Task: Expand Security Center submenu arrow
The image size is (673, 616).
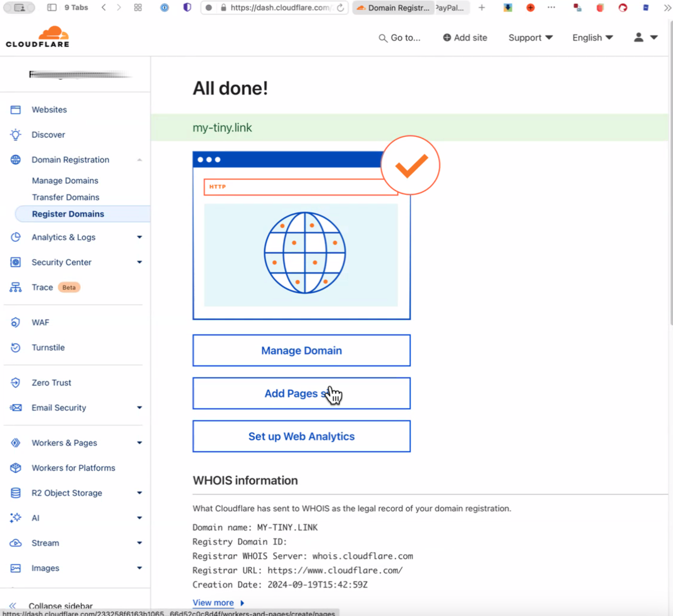Action: coord(140,262)
